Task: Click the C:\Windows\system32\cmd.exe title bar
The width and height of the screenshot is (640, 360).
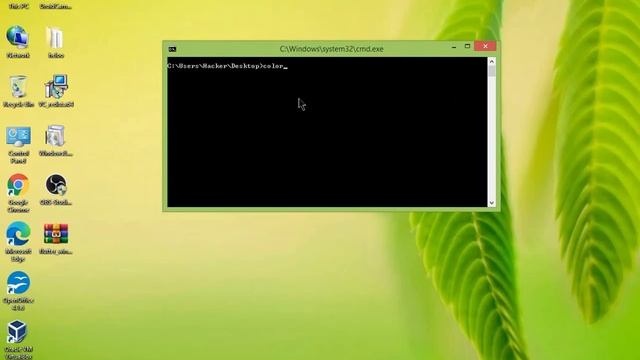Action: [331, 49]
